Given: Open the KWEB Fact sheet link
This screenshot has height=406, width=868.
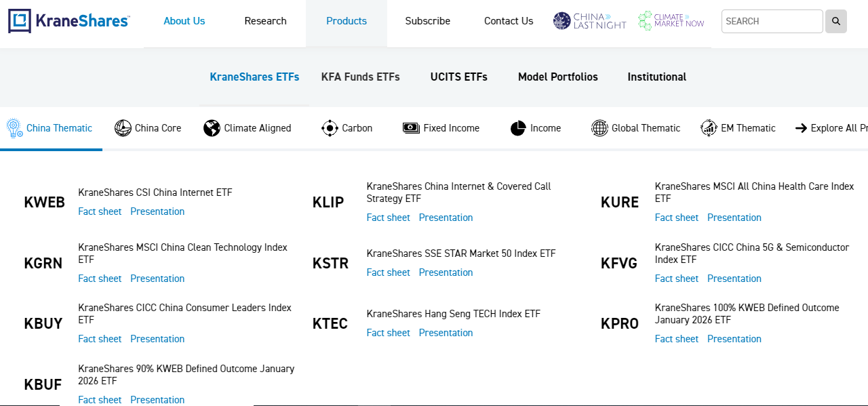Looking at the screenshot, I should (100, 211).
